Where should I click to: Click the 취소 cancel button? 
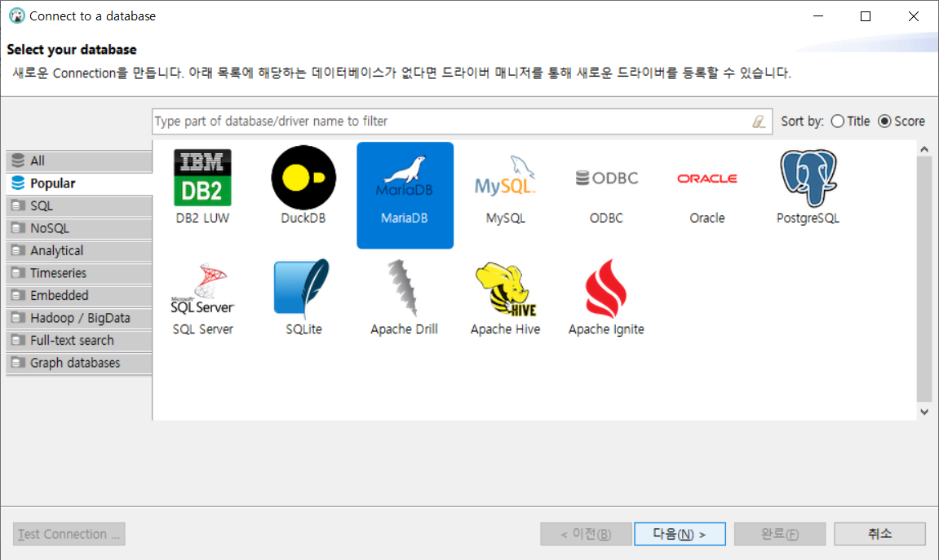tap(879, 534)
